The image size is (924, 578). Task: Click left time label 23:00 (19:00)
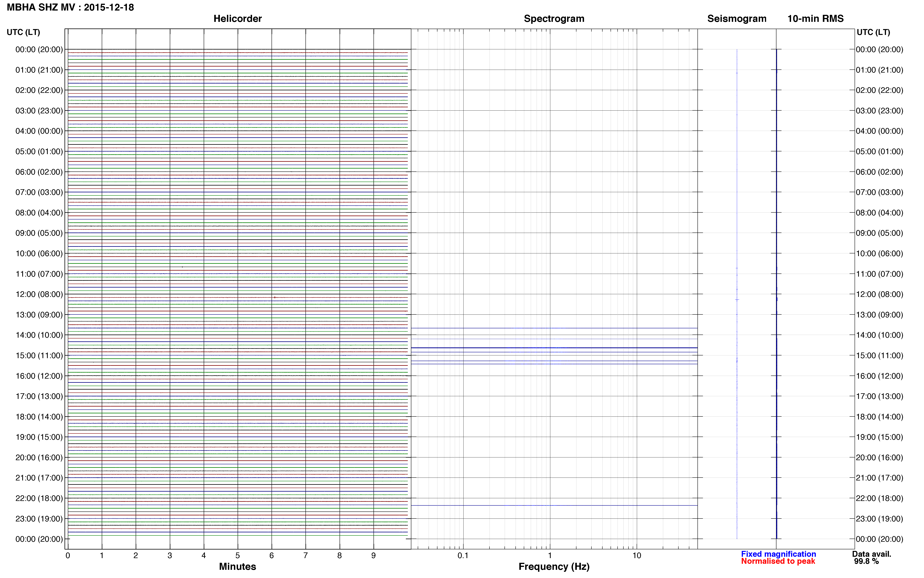pos(39,519)
